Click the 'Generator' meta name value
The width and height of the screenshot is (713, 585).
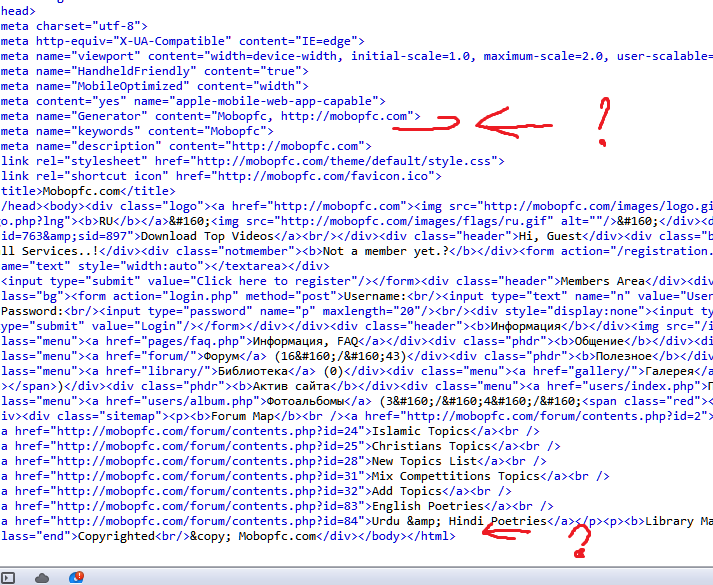coord(109,116)
